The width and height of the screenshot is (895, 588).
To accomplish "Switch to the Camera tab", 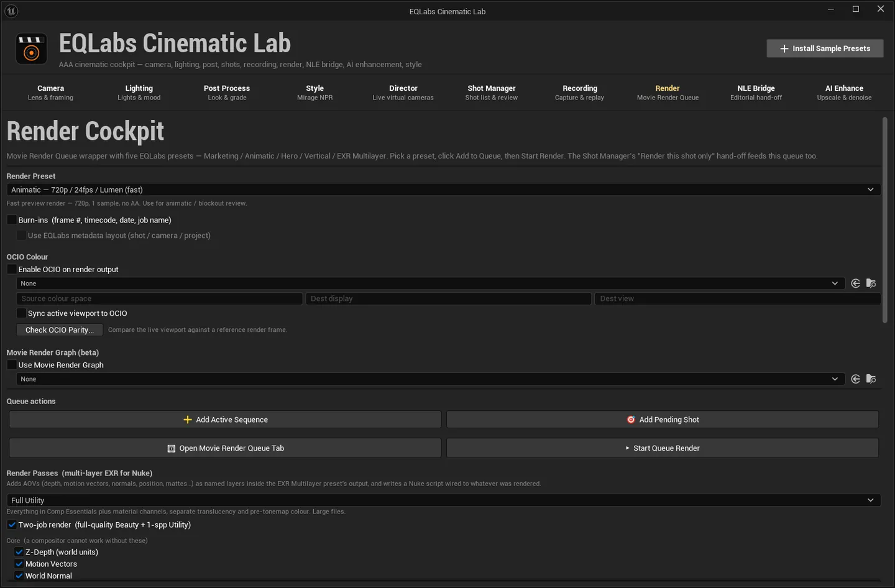I will (50, 93).
